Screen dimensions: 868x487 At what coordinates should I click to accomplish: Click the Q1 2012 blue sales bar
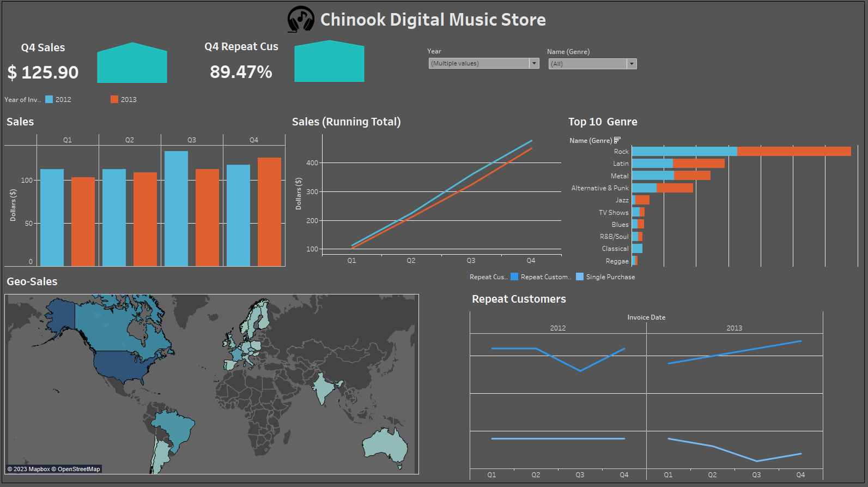tap(52, 218)
